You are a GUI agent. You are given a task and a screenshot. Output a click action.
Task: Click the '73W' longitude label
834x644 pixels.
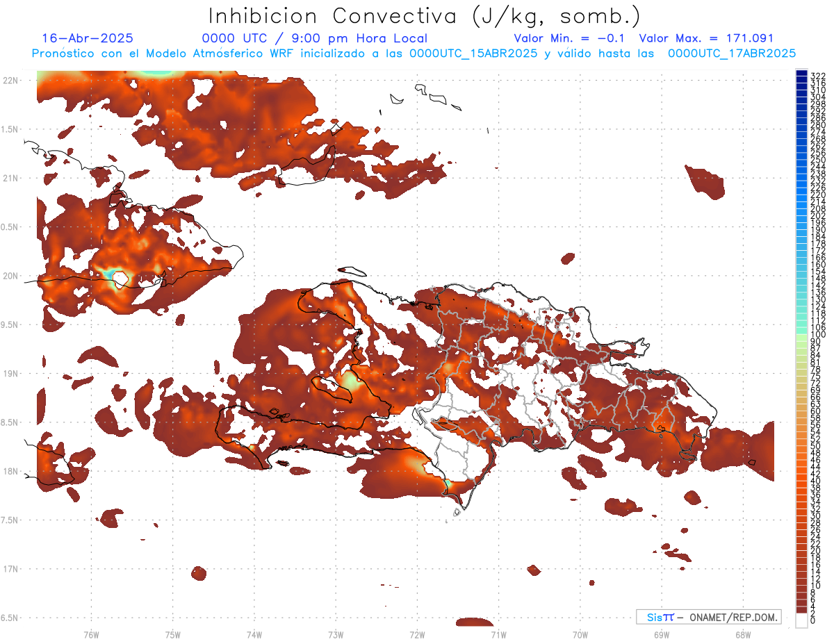pyautogui.click(x=336, y=635)
